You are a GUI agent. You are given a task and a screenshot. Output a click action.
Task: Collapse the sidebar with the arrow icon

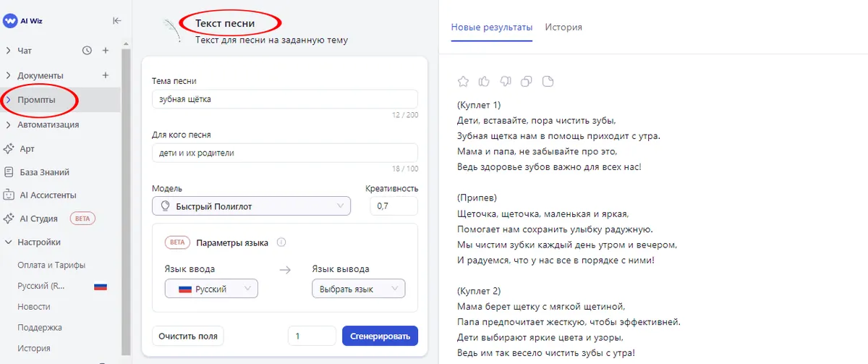(x=117, y=21)
